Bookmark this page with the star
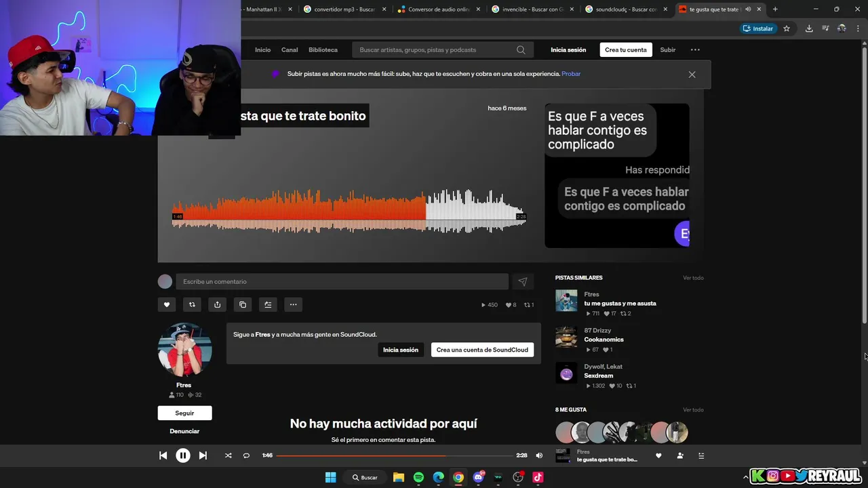Image resolution: width=868 pixels, height=488 pixels. pyautogui.click(x=787, y=28)
